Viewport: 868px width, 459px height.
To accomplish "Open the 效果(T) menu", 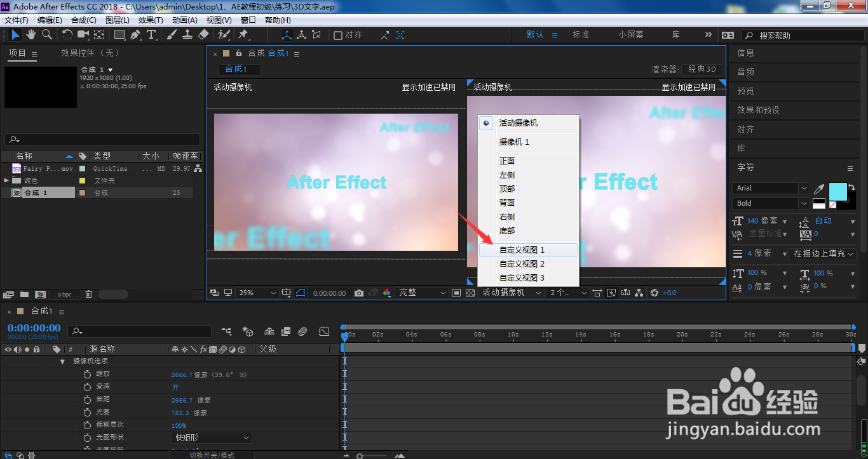I will (x=151, y=20).
